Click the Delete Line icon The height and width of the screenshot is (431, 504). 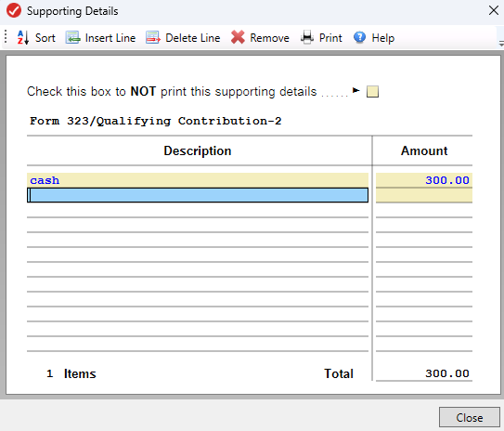pos(153,38)
